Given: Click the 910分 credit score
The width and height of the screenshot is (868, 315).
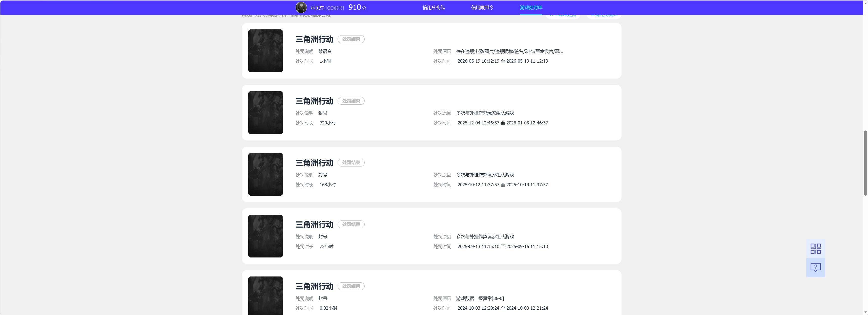Looking at the screenshot, I should (357, 7).
